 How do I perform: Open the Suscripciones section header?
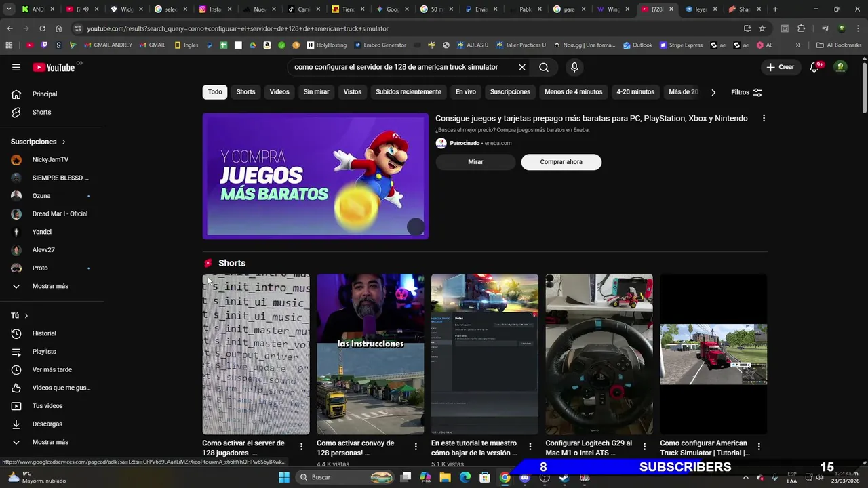click(39, 142)
